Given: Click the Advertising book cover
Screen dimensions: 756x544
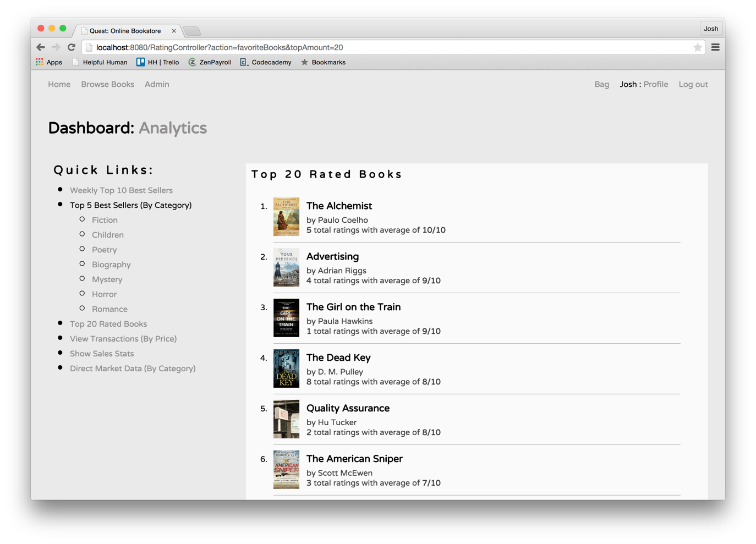Looking at the screenshot, I should coord(286,267).
